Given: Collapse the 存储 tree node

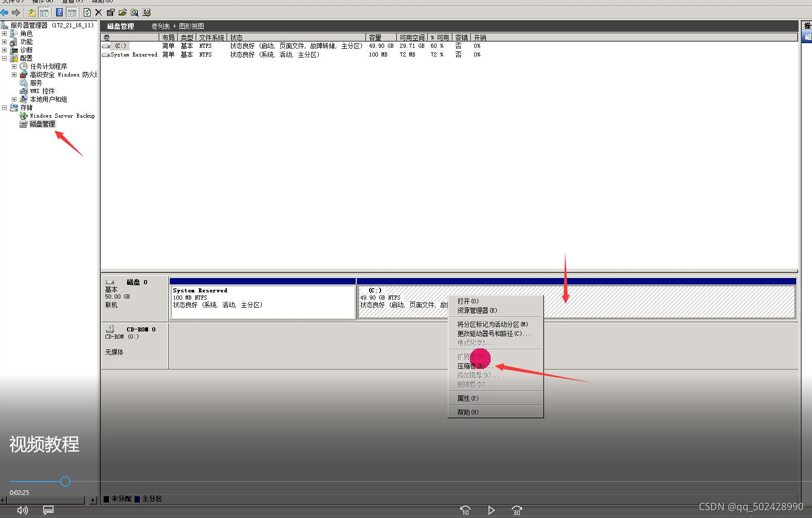Looking at the screenshot, I should [x=4, y=107].
